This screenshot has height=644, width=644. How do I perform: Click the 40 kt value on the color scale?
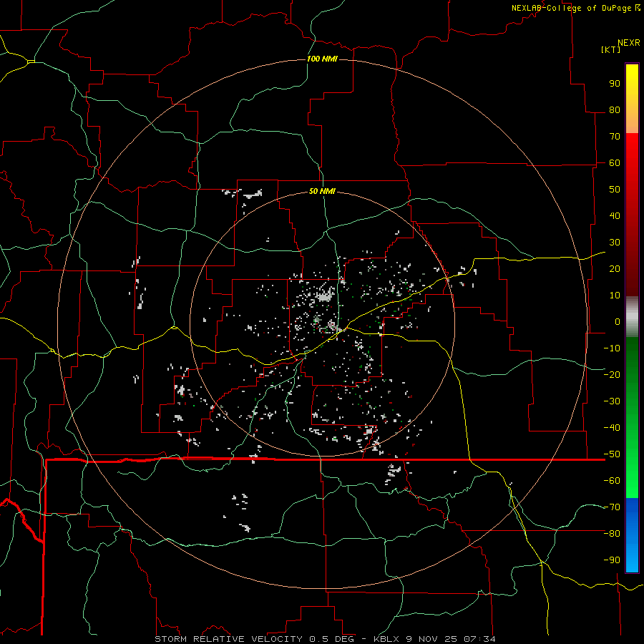tap(615, 215)
